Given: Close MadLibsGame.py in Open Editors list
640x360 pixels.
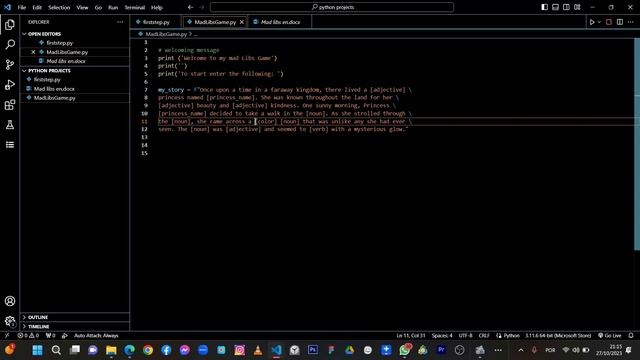Looking at the screenshot, I should pos(33,52).
